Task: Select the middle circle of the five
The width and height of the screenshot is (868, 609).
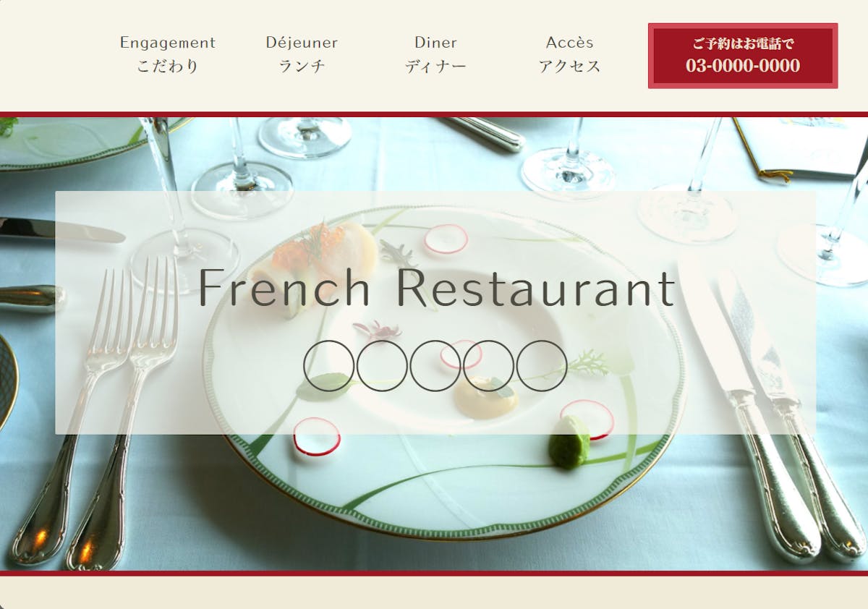Action: (x=435, y=366)
